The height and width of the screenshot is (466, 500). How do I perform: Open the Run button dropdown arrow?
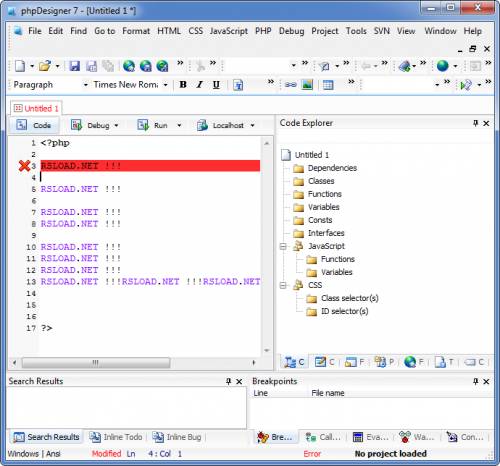coord(179,126)
